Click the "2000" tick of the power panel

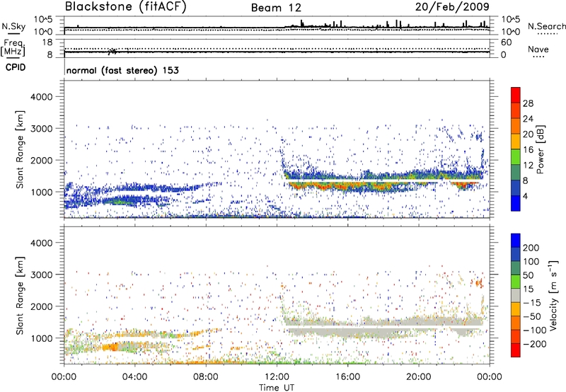pos(41,160)
